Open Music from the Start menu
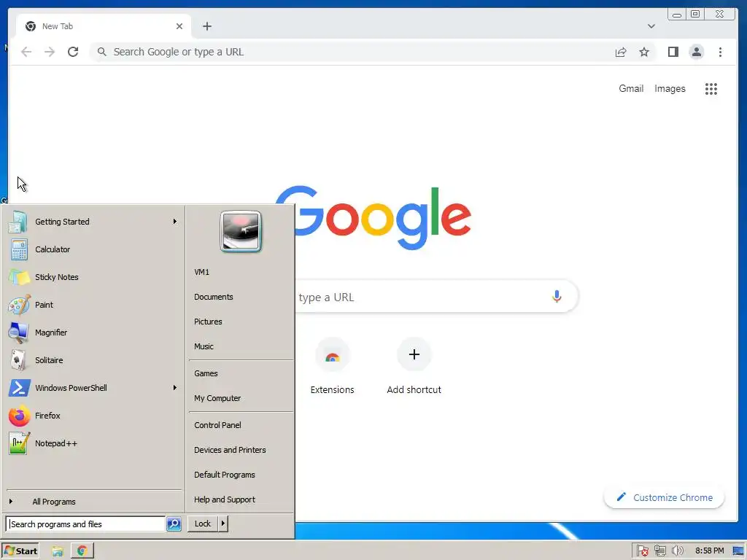The height and width of the screenshot is (560, 747). coord(204,346)
